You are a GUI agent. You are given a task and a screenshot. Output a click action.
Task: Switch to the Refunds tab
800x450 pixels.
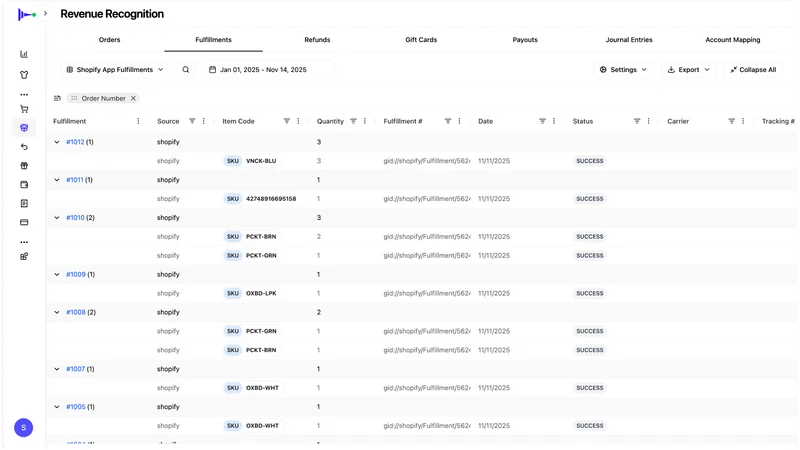point(317,40)
